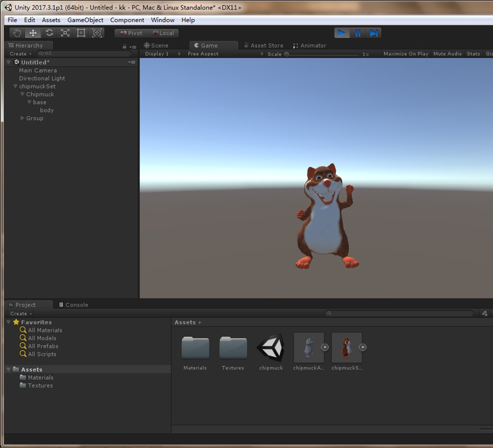Select the Hand tool in toolbar

(17, 33)
